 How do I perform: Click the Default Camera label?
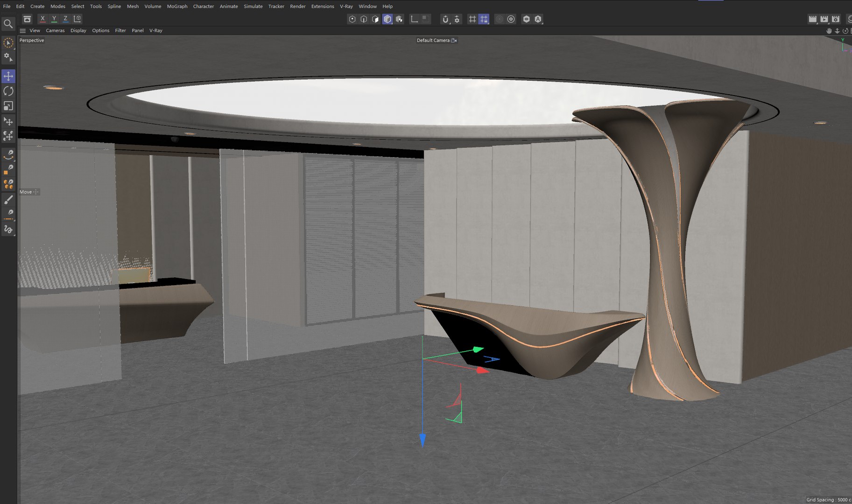(433, 41)
